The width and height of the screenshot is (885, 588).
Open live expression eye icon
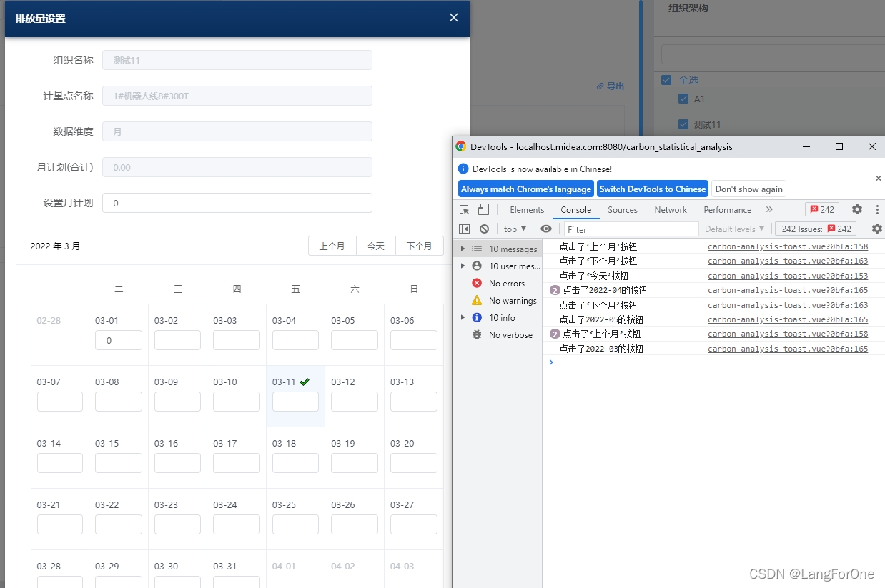(x=546, y=229)
